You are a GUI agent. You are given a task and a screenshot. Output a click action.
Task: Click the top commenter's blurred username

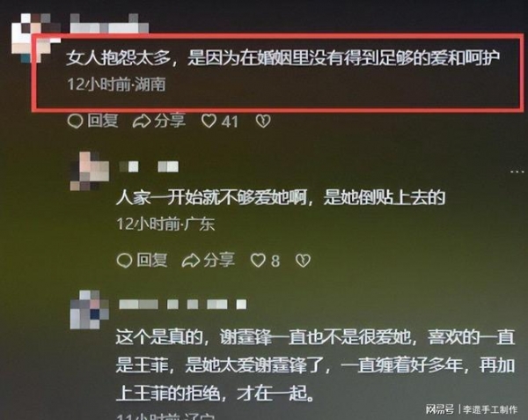[x=109, y=23]
